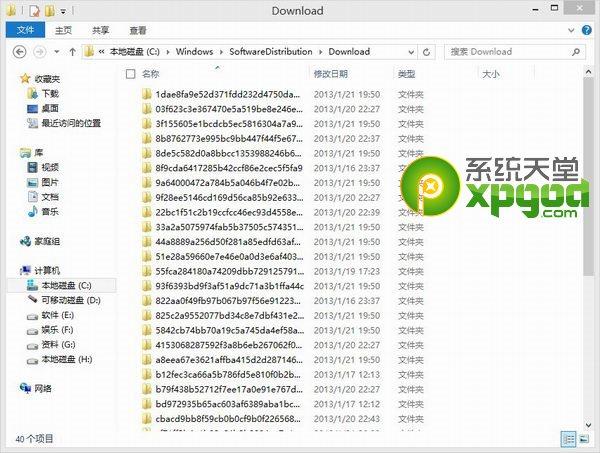Click scrollbar down arrow
600x453 pixels.
tap(588, 425)
